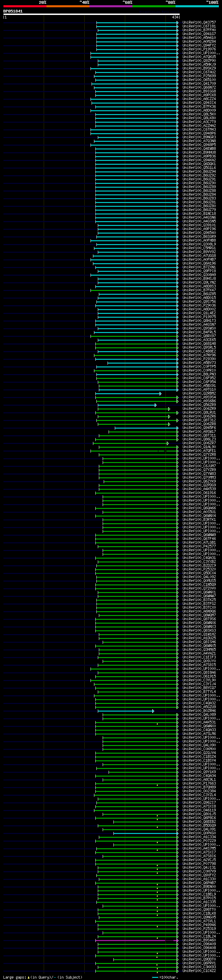222x980 pixels.
Task: Open the UniRef100_B7FK36 entry
Action: pyautogui.click(x=199, y=106)
